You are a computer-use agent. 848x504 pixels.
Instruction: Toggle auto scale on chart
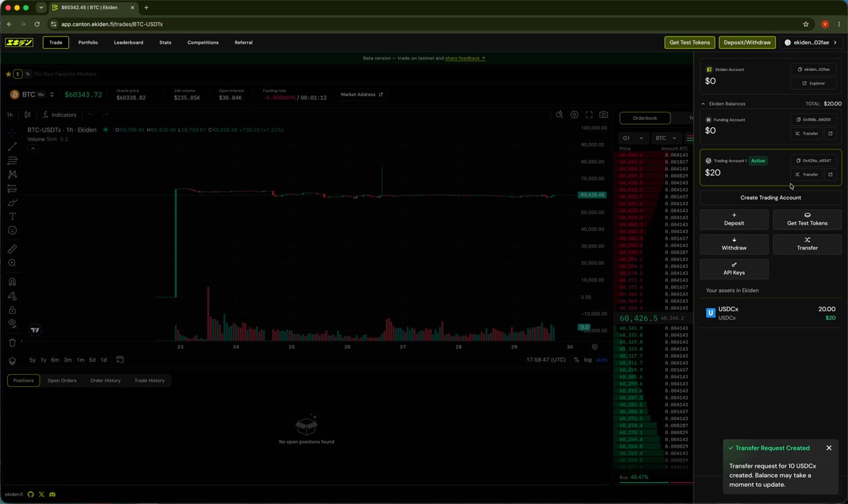click(602, 360)
